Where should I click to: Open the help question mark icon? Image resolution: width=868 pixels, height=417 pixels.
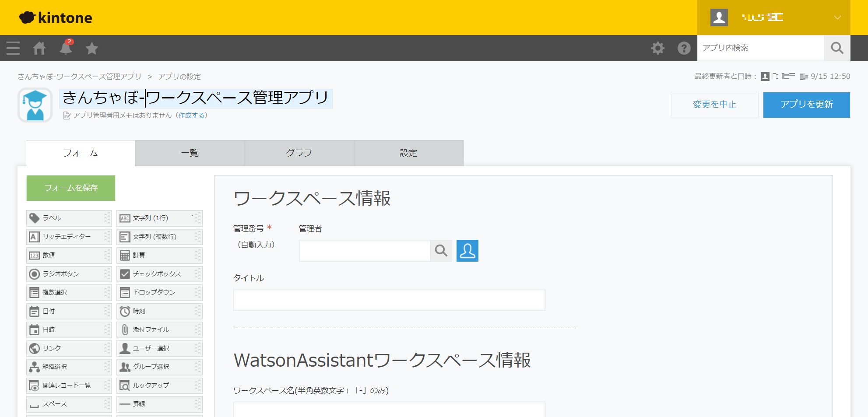tap(684, 48)
